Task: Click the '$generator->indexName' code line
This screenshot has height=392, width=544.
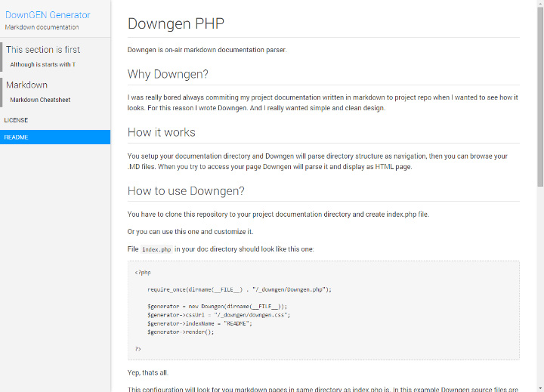Action: [199, 323]
